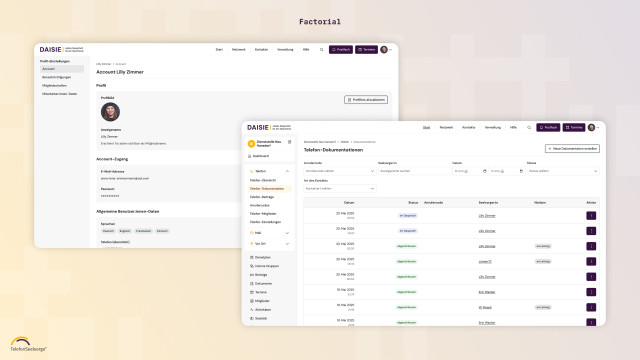Open the Termine button in the front window
This screenshot has height=360, width=640.
574,128
